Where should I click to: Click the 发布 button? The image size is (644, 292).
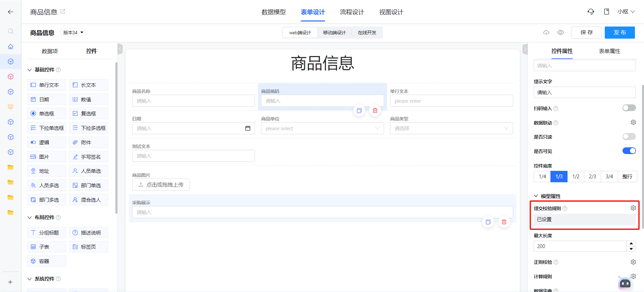click(x=620, y=33)
